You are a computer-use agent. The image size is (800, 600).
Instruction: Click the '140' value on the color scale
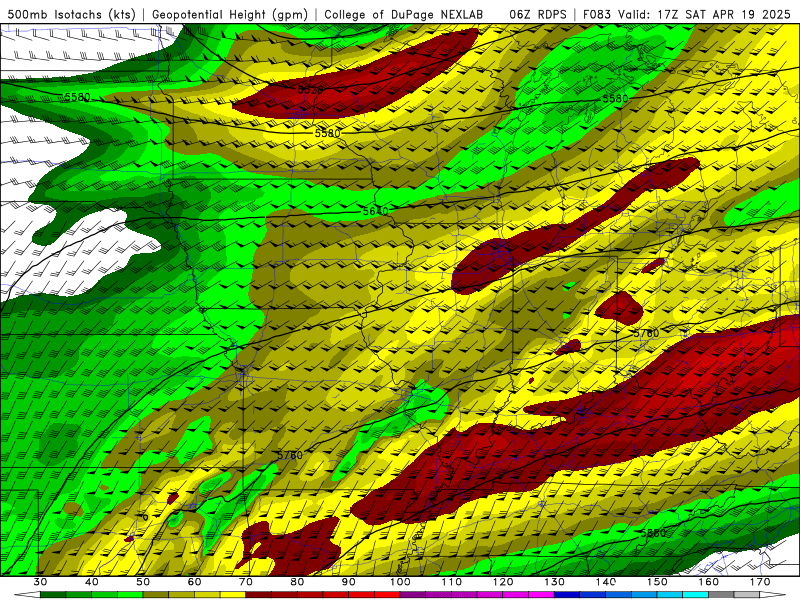tap(606, 582)
